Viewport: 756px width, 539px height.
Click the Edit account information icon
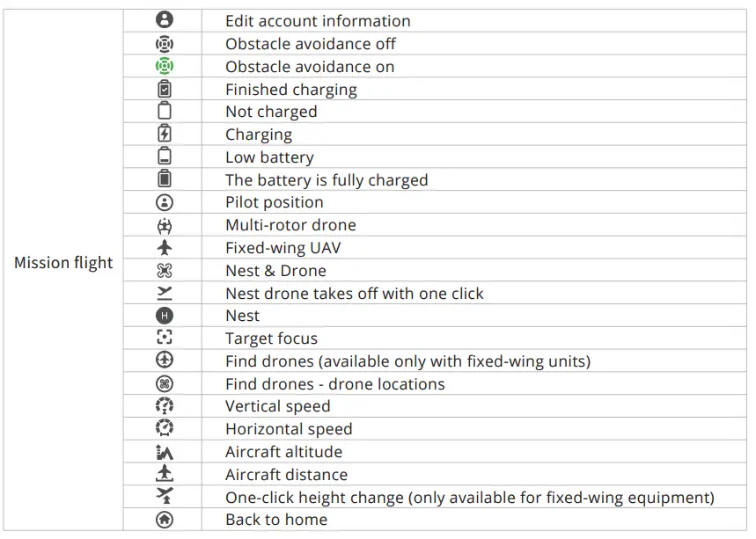point(164,20)
